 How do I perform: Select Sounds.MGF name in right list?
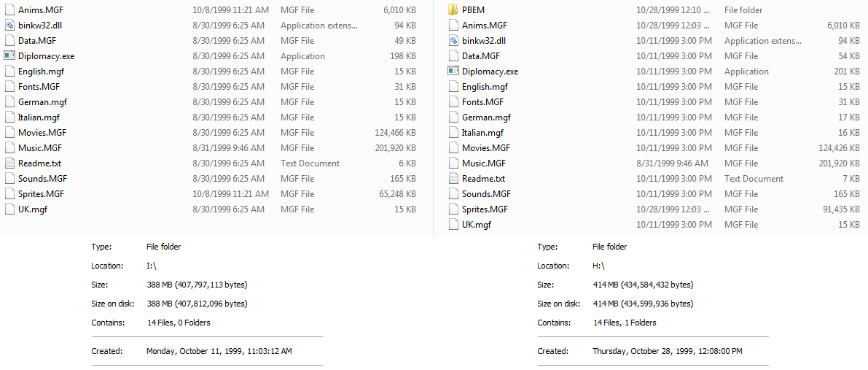click(486, 194)
